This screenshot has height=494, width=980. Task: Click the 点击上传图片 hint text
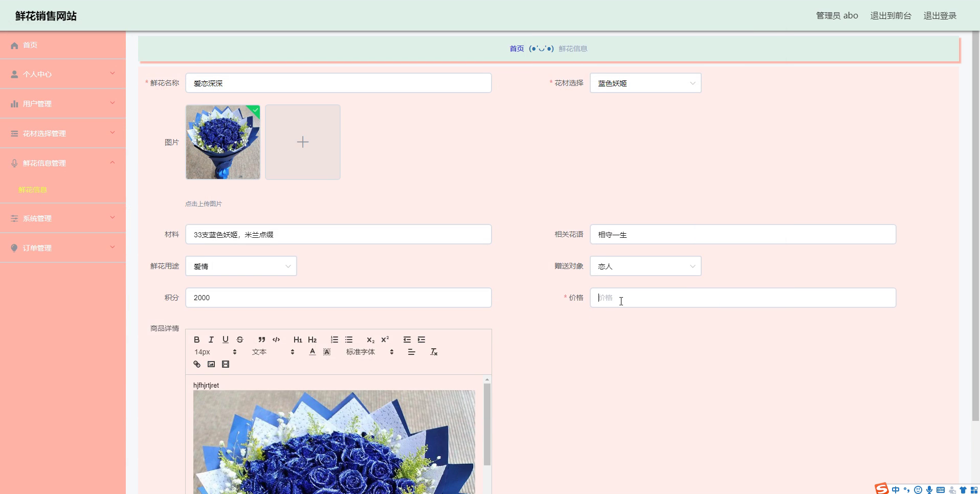pyautogui.click(x=204, y=204)
